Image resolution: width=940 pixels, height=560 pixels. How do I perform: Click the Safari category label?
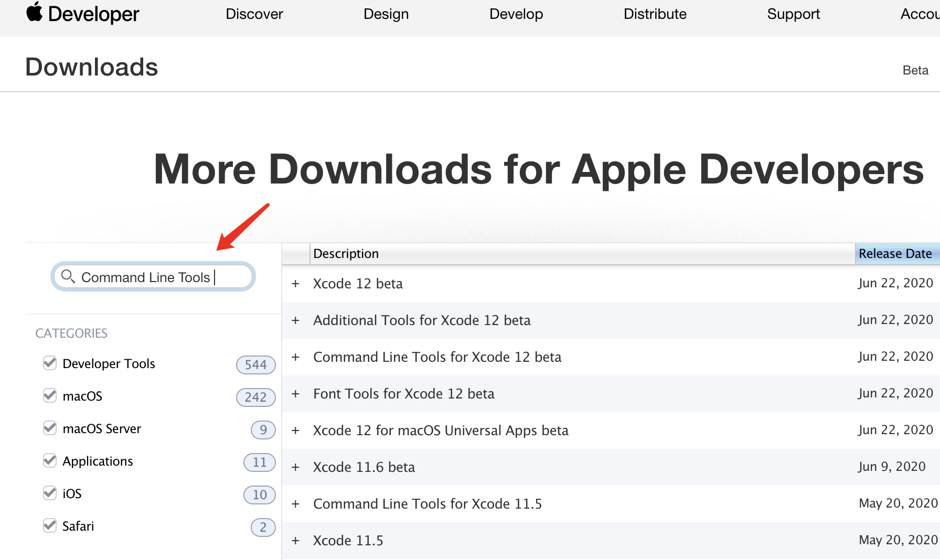click(x=78, y=526)
